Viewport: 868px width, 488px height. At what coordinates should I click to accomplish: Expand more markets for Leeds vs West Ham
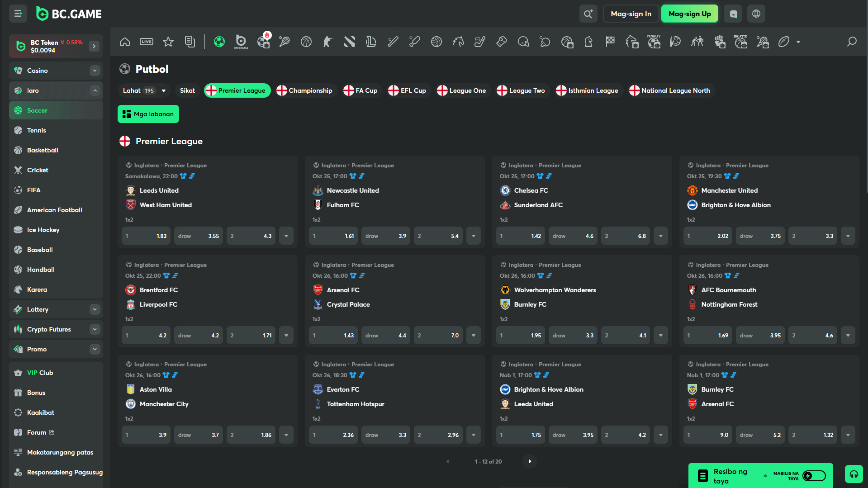pos(286,236)
